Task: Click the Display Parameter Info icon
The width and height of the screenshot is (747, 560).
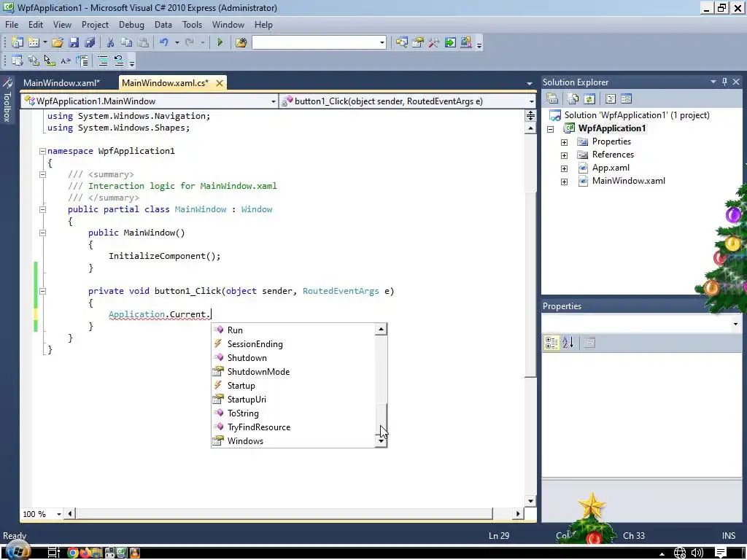Action: 34,61
